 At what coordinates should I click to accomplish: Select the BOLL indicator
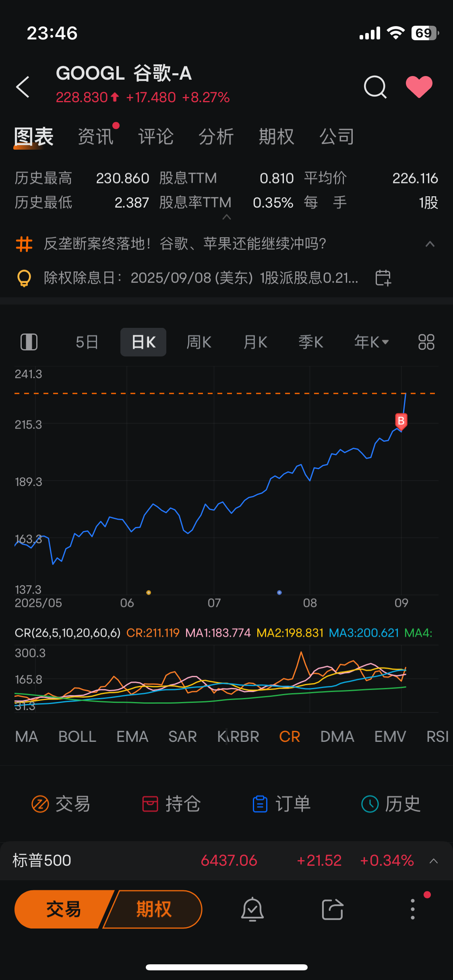77,737
